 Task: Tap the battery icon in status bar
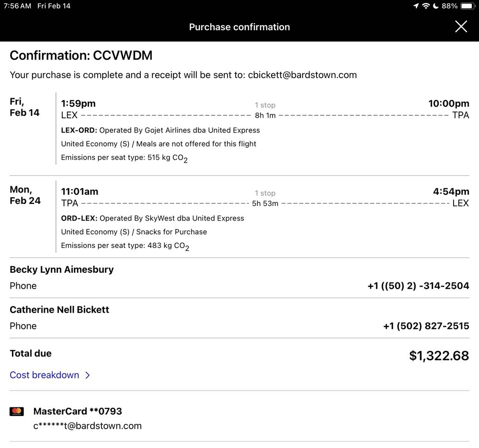click(467, 6)
